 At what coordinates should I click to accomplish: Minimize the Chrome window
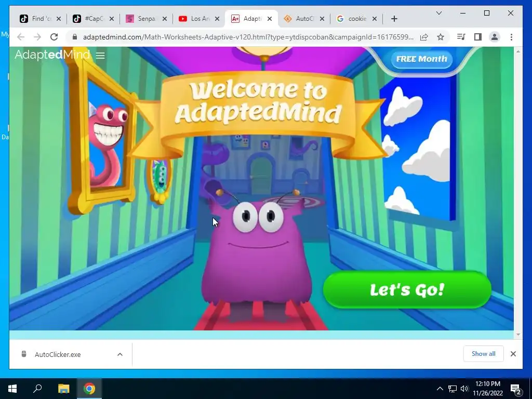pos(463,13)
